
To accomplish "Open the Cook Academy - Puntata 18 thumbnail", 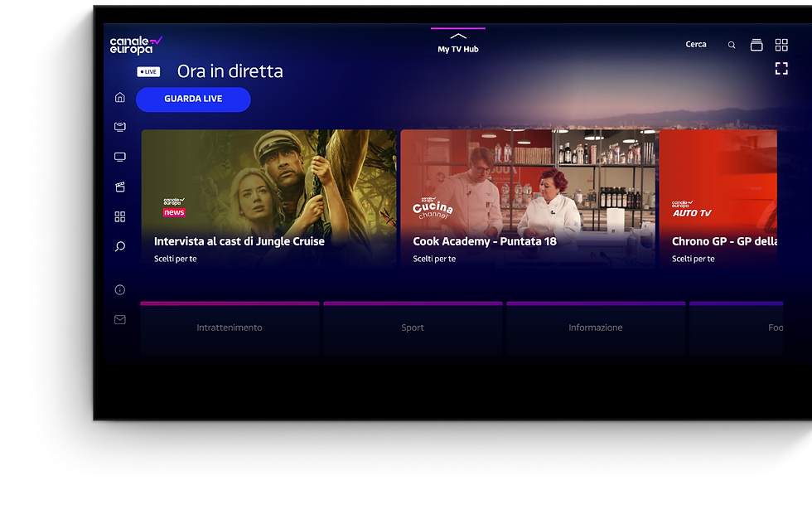I will pos(528,199).
